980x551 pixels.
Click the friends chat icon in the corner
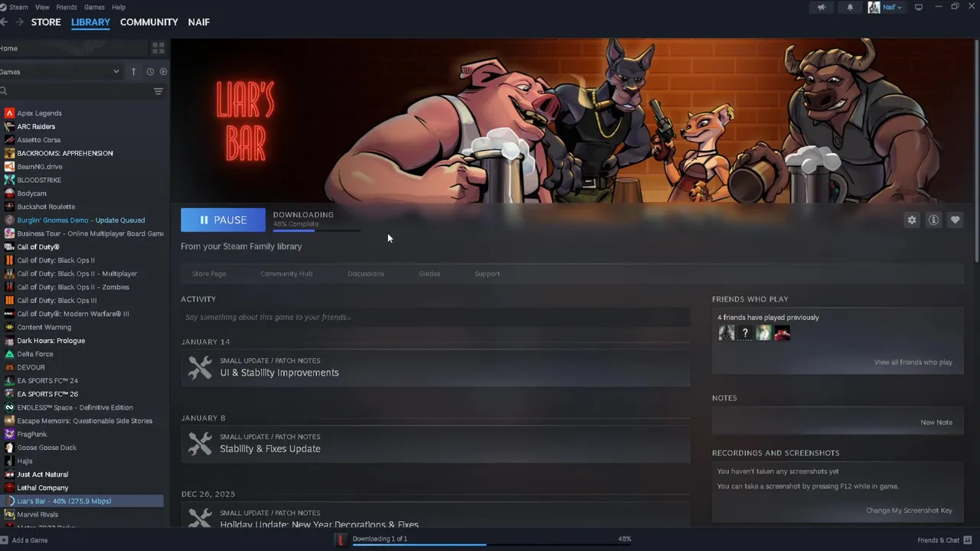[x=968, y=540]
